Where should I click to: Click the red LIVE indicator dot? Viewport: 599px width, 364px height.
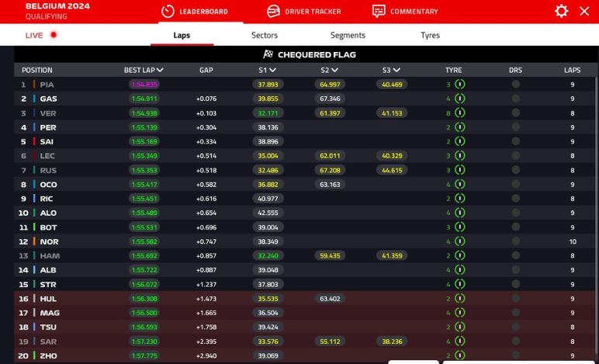pos(54,35)
